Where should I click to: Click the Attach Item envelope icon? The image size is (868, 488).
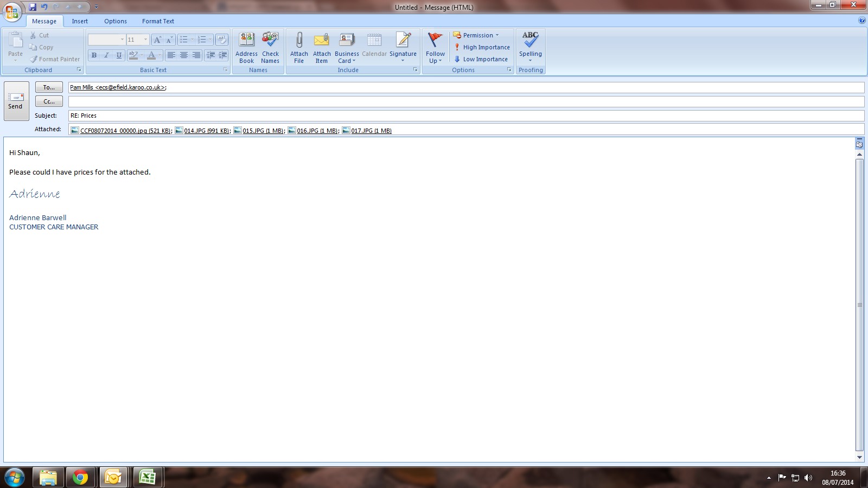pyautogui.click(x=322, y=41)
